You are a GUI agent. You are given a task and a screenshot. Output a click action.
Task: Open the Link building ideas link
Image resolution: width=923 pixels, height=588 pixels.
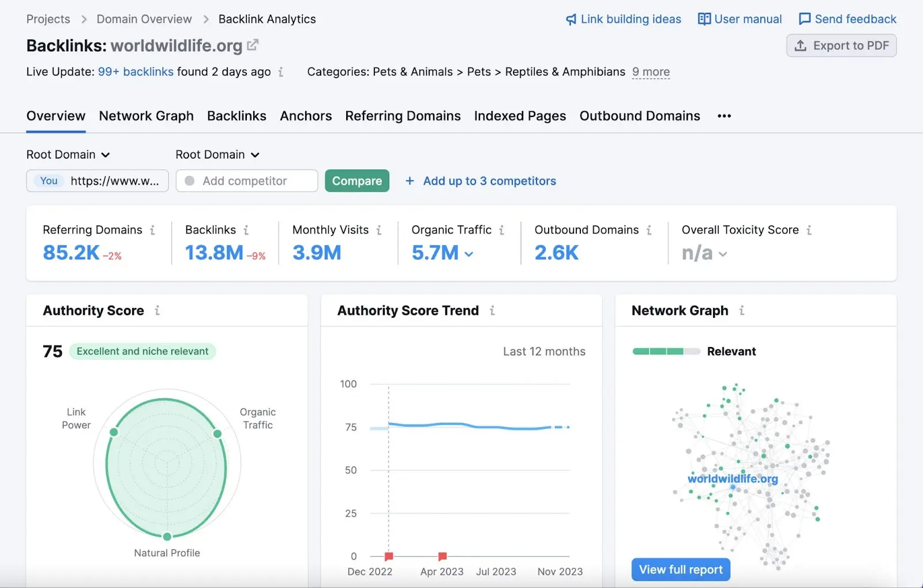pos(631,19)
